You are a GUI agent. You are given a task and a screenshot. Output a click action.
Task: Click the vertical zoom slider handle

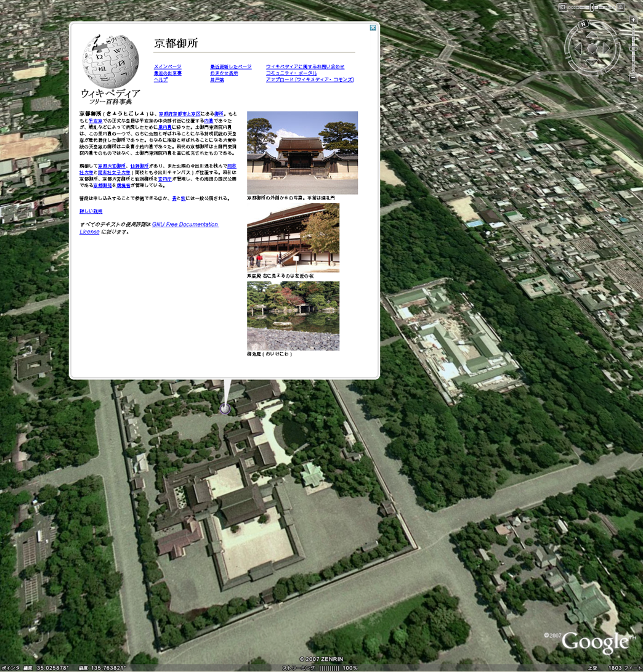pyautogui.click(x=633, y=49)
